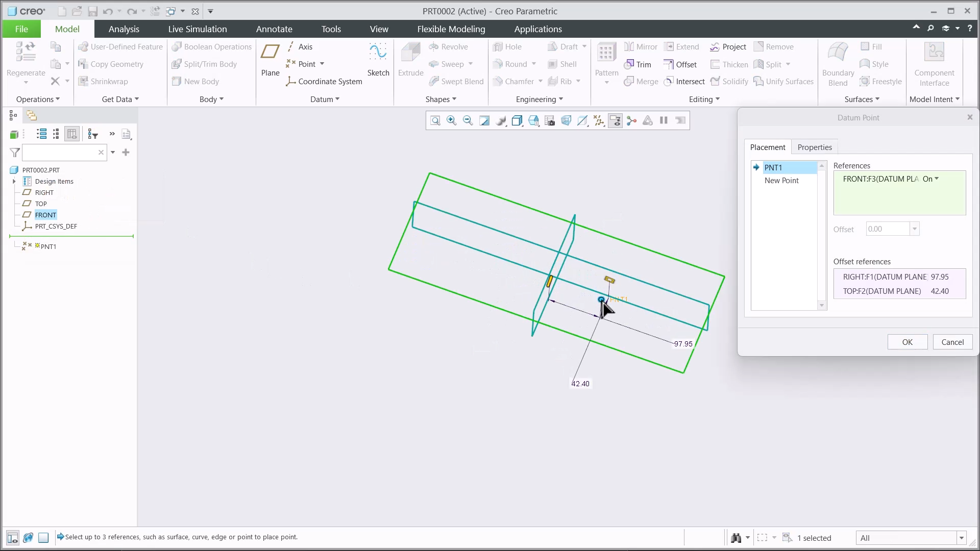Switch to the Annotate ribbon tab
This screenshot has width=980, height=551.
[x=274, y=29]
